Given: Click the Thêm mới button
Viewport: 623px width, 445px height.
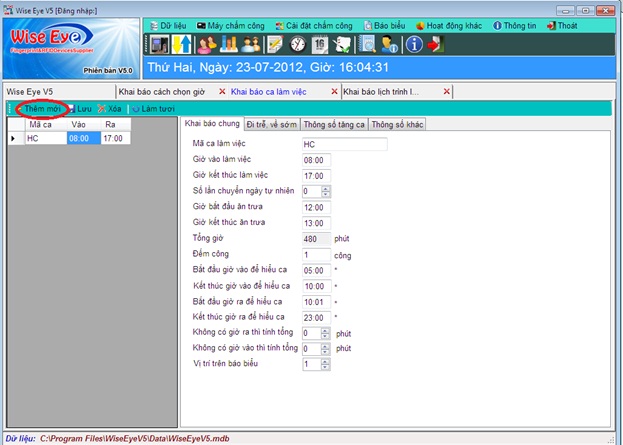Looking at the screenshot, I should pyautogui.click(x=40, y=108).
